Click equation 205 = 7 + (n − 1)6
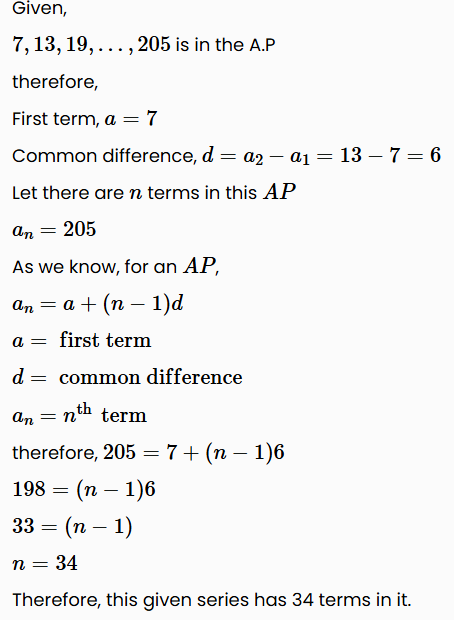Screen dimensions: 454x620 (148, 452)
